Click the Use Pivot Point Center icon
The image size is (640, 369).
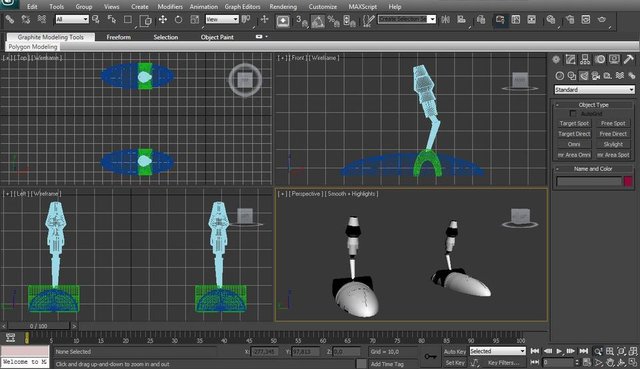pyautogui.click(x=246, y=19)
